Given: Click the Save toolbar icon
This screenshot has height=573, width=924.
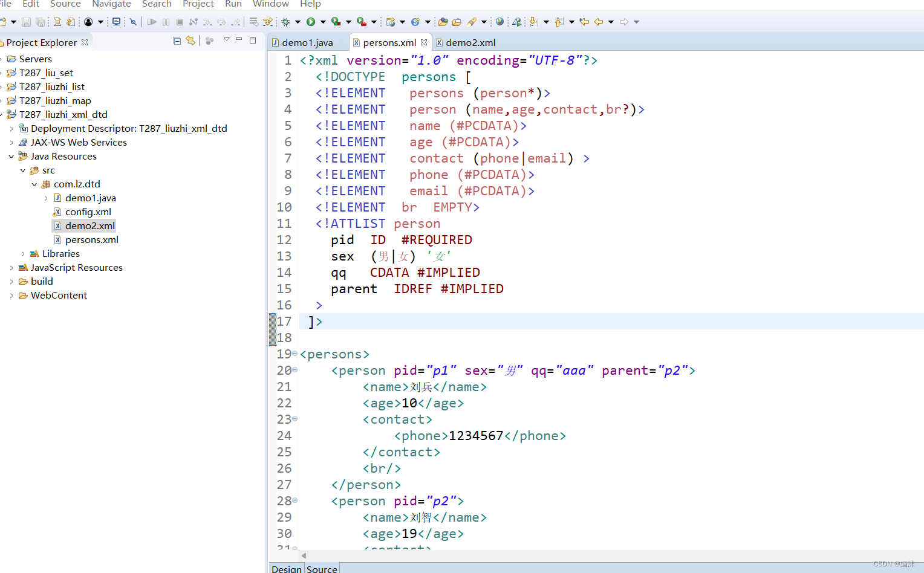Looking at the screenshot, I should click(x=26, y=22).
